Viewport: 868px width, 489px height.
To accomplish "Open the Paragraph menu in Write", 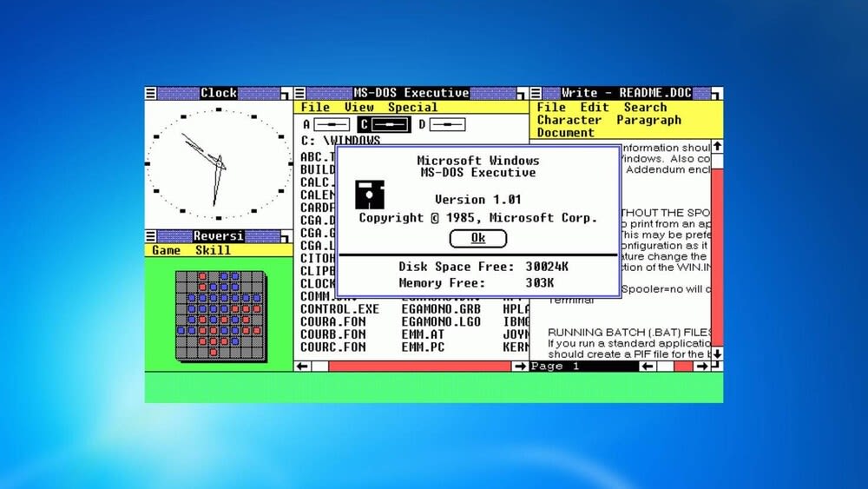I will [x=648, y=120].
